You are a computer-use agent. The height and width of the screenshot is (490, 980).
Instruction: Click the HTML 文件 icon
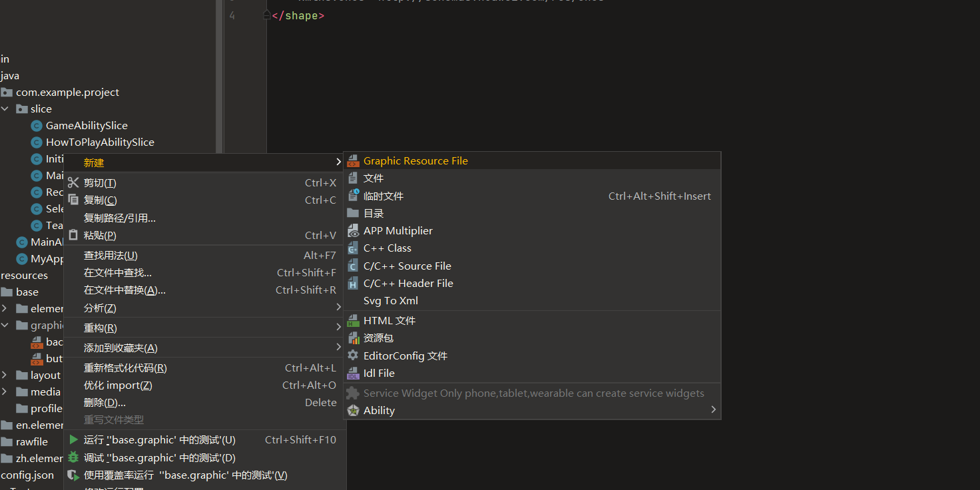tap(353, 321)
